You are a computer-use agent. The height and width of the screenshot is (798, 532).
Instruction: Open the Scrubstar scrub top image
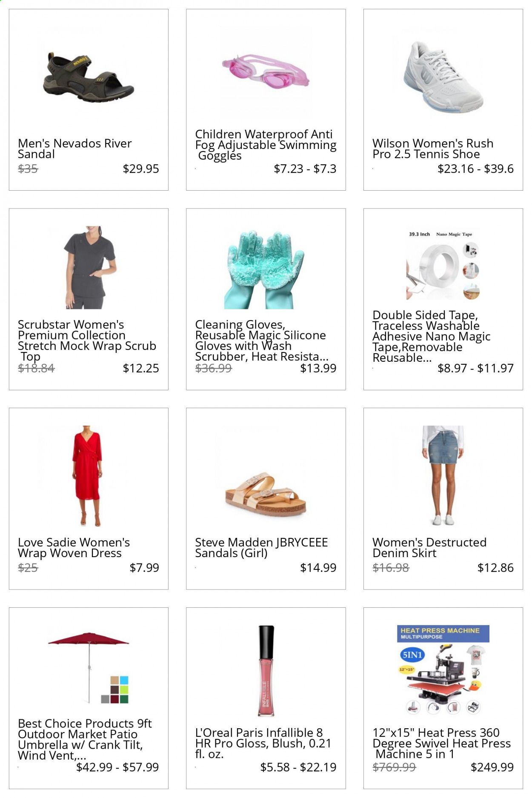click(x=89, y=267)
